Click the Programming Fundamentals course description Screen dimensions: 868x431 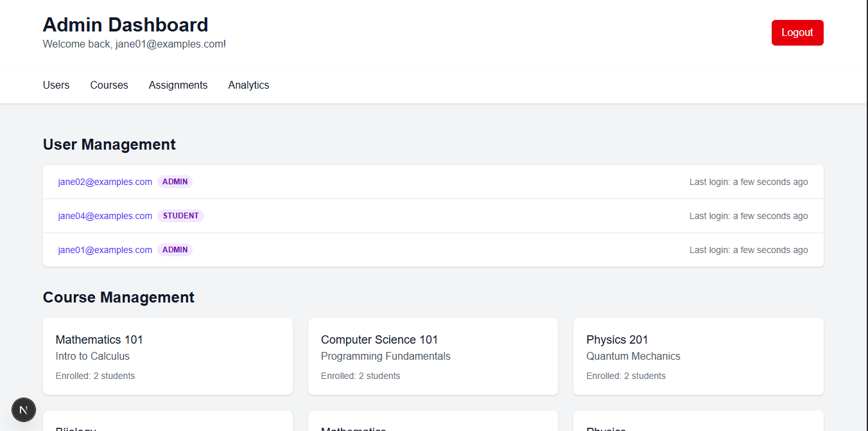[x=385, y=356]
